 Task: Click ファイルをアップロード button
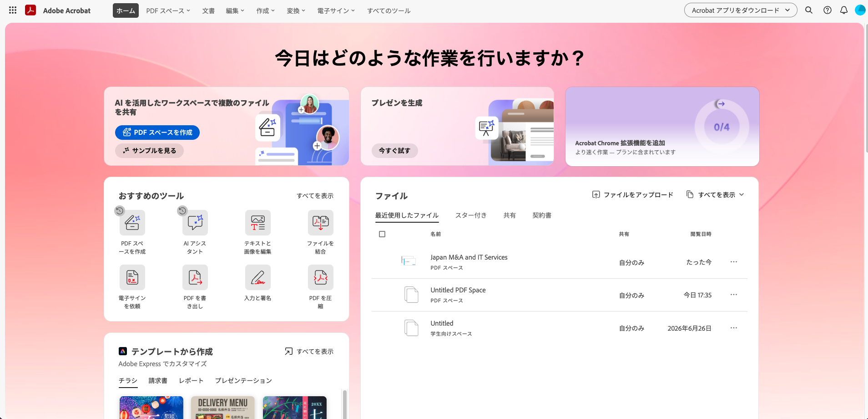632,194
